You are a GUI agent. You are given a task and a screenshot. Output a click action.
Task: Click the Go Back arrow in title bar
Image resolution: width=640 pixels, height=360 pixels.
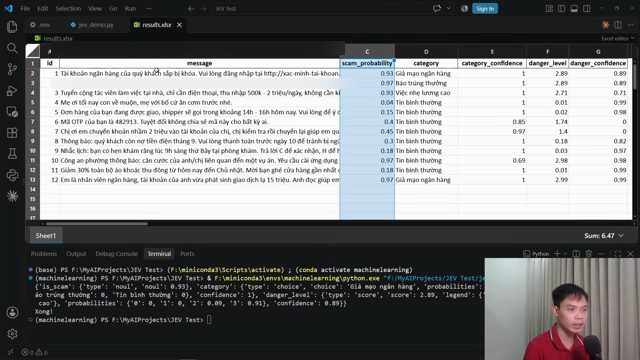pos(191,9)
